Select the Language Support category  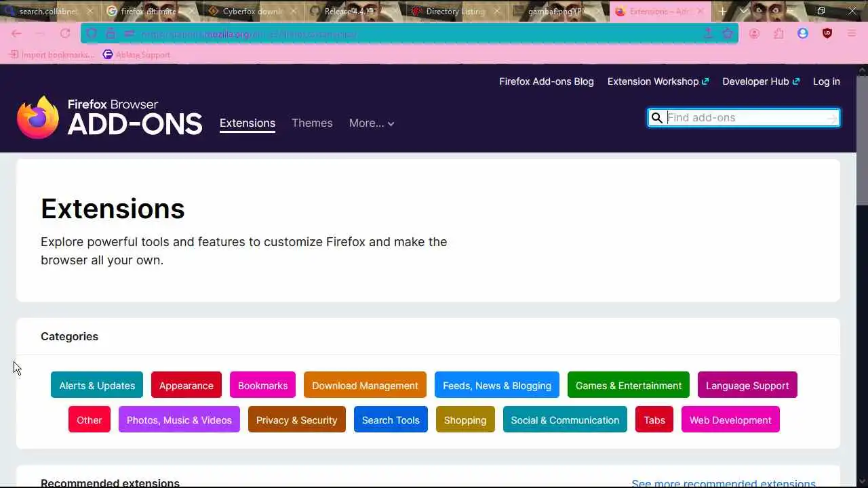tap(747, 385)
